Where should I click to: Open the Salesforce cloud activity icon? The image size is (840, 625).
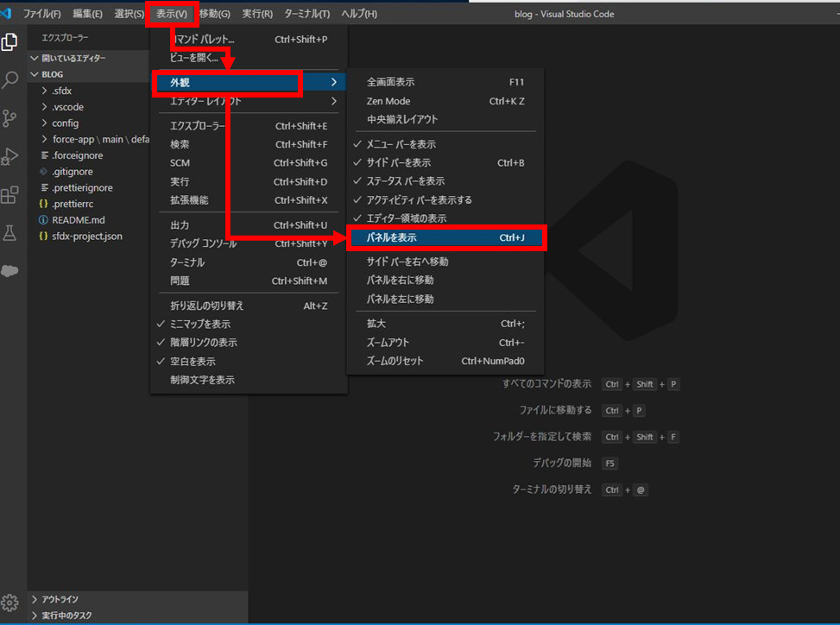[10, 270]
